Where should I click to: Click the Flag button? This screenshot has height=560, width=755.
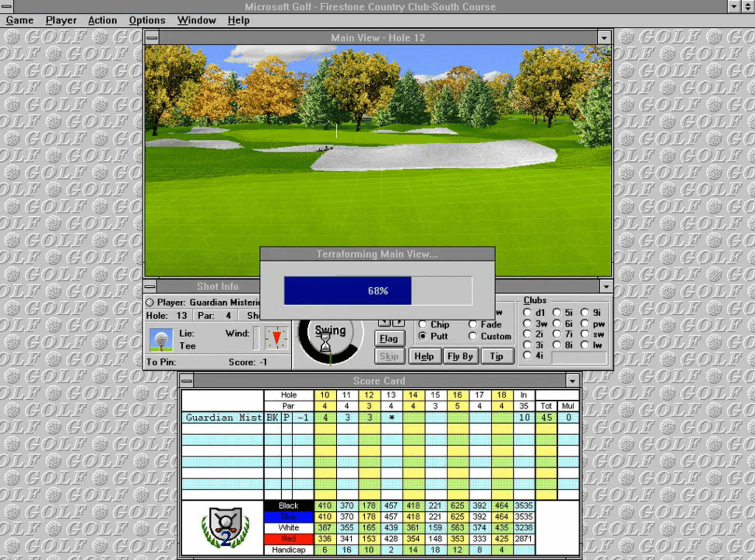[x=389, y=339]
